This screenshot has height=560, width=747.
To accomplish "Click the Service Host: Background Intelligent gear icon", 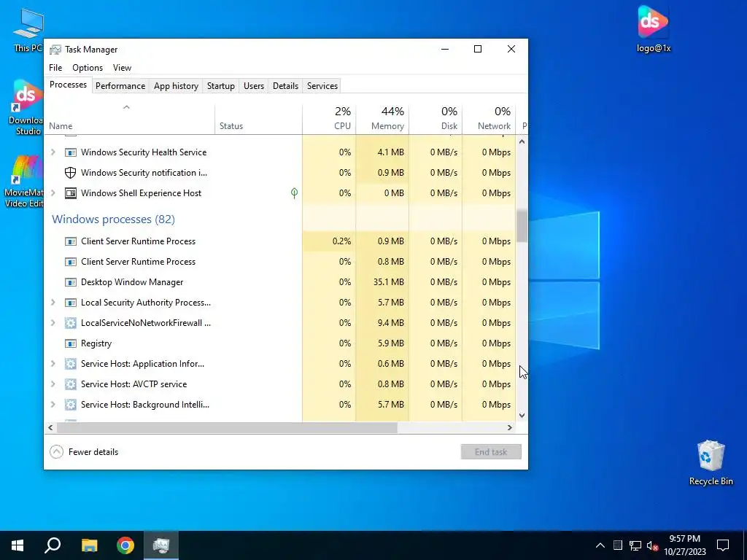I will coord(71,405).
